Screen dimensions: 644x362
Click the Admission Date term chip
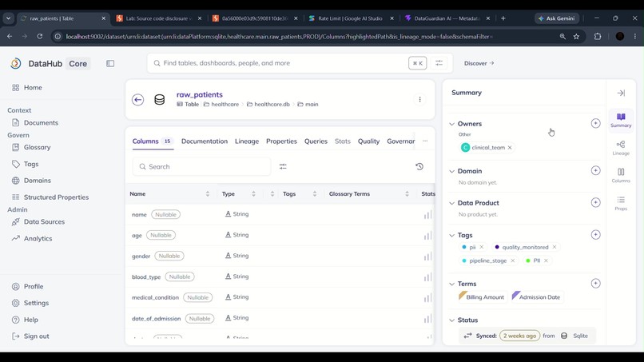(x=536, y=296)
